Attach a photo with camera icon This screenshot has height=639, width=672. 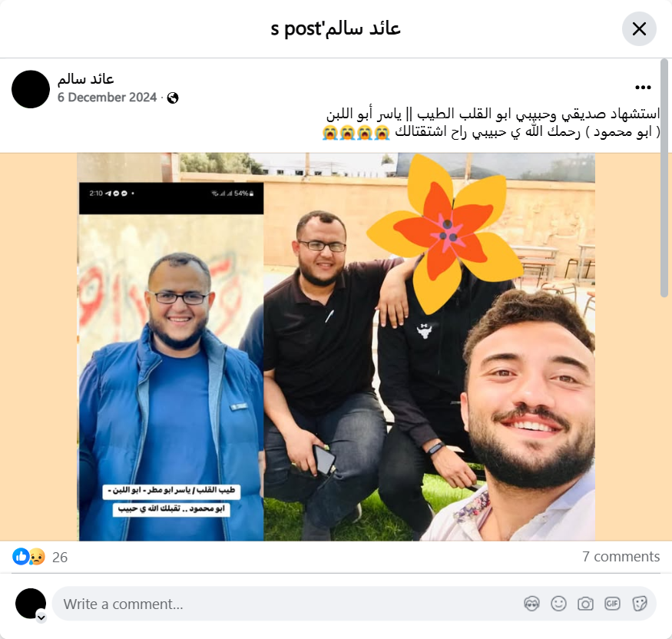pyautogui.click(x=585, y=604)
